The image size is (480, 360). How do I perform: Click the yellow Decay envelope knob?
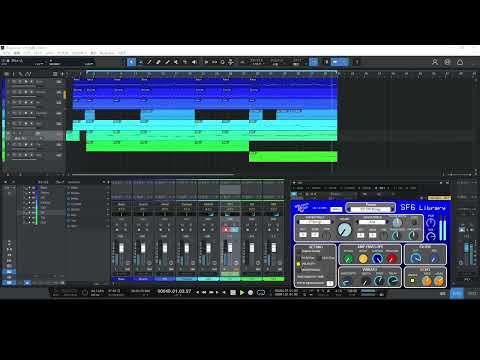point(363,258)
